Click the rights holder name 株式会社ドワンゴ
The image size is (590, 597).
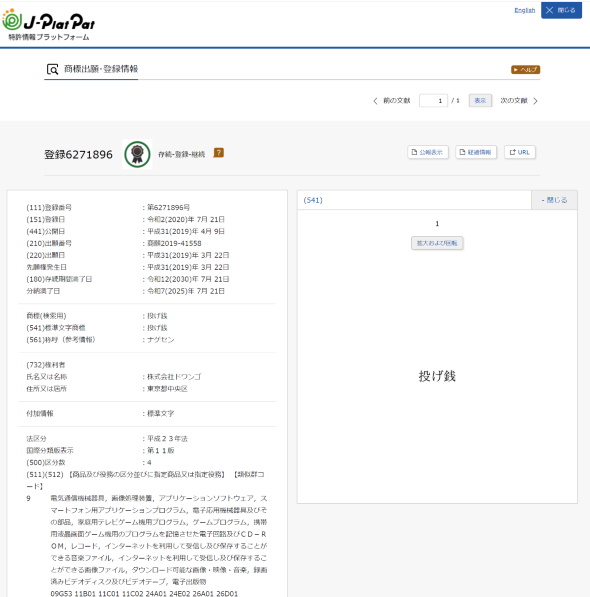tap(174, 377)
